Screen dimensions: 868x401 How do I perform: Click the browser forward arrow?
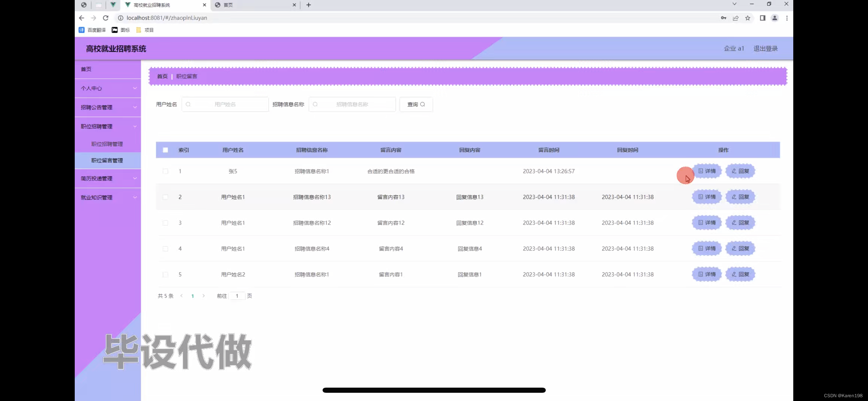93,18
